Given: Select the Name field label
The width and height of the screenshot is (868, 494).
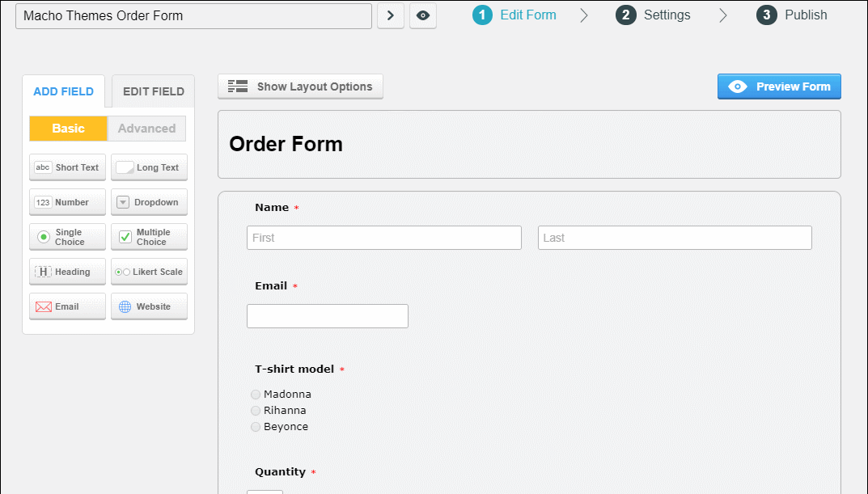Looking at the screenshot, I should [272, 208].
